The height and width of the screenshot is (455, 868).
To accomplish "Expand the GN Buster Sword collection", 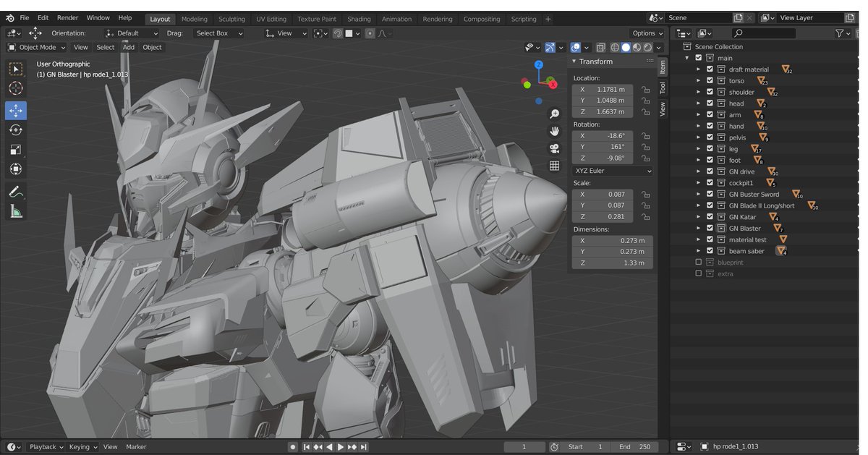I will pos(698,195).
